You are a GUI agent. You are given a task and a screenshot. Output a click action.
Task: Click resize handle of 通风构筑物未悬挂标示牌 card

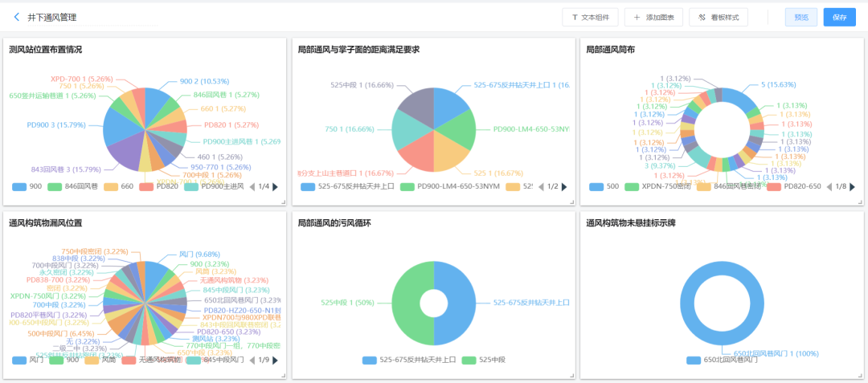[x=861, y=376]
